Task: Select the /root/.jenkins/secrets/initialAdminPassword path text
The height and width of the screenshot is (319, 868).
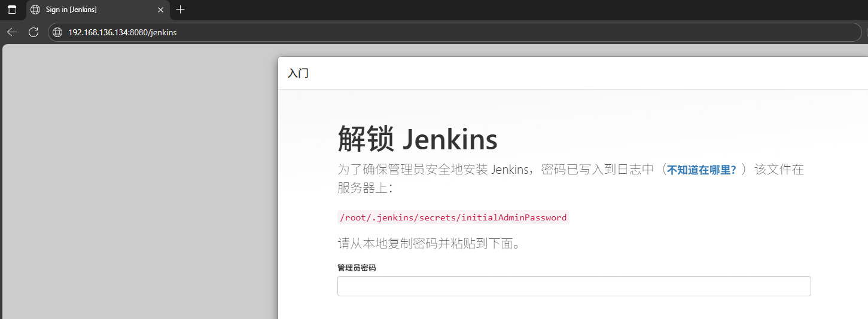Action: [x=453, y=217]
